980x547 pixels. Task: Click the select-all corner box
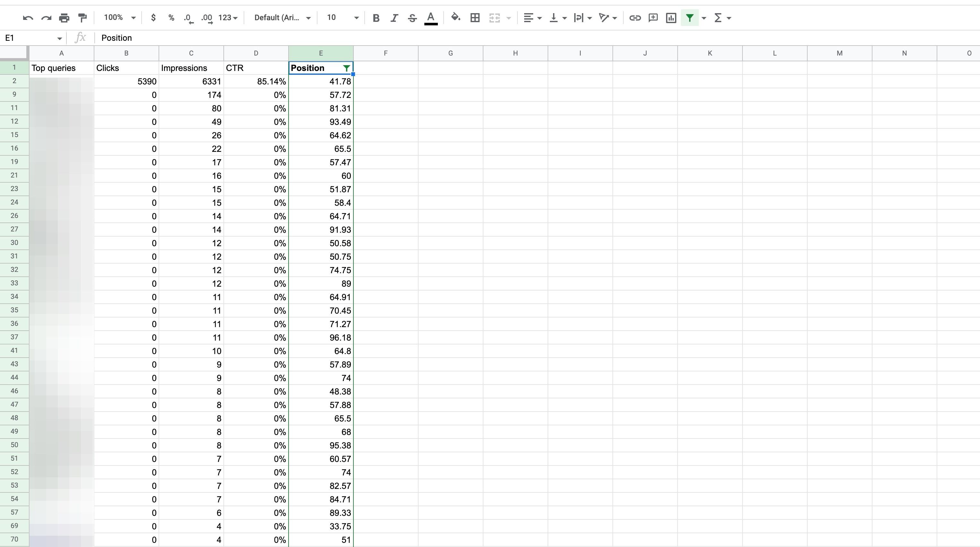(x=14, y=53)
